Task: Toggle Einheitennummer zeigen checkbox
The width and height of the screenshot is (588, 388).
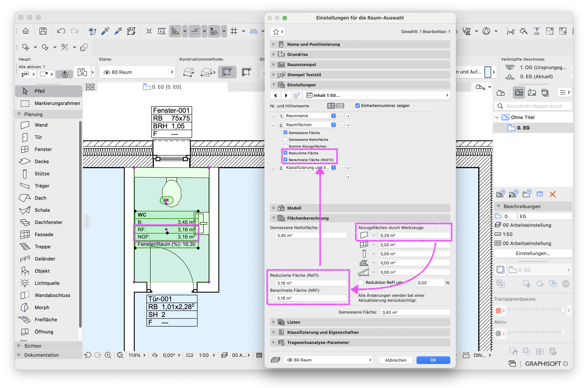Action: click(x=357, y=106)
